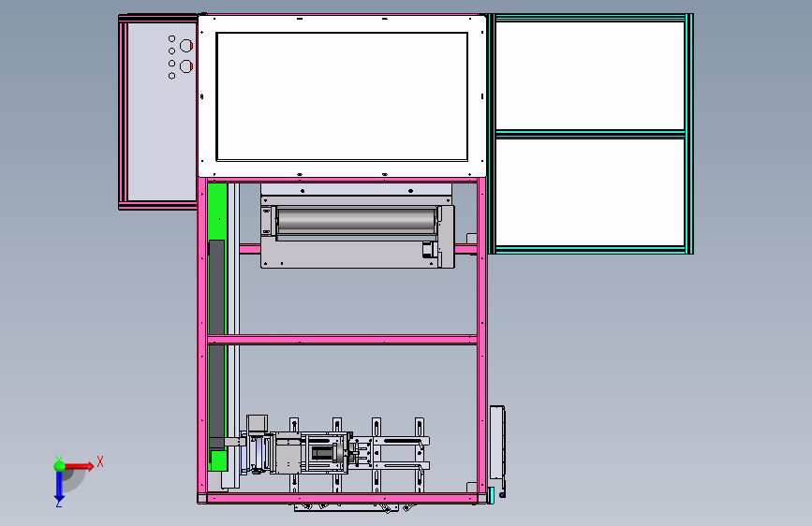Select the upper large round knob on control box

pos(186,46)
